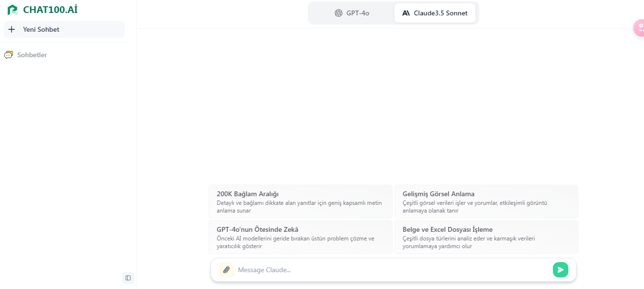Choose the 200K Bağlam Aralığı card
Image resolution: width=644 pixels, height=289 pixels.
click(301, 201)
